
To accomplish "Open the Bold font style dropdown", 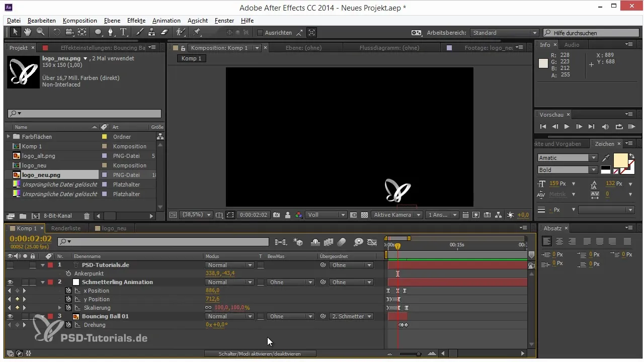I will pyautogui.click(x=568, y=169).
